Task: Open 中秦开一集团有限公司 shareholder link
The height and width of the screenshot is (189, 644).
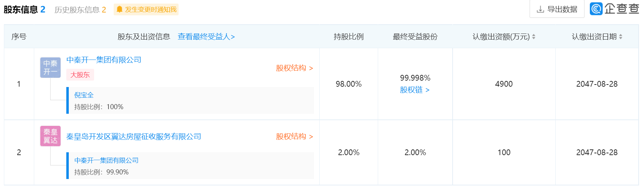Action: point(104,60)
